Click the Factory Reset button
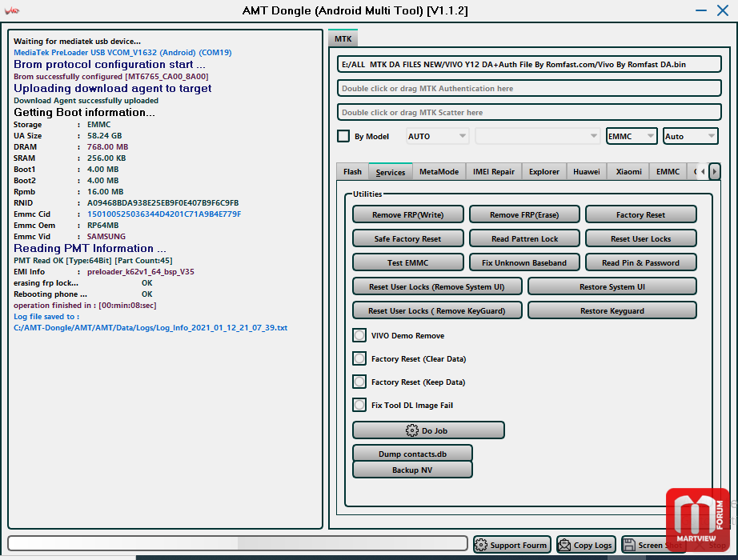The image size is (738, 560). (640, 214)
